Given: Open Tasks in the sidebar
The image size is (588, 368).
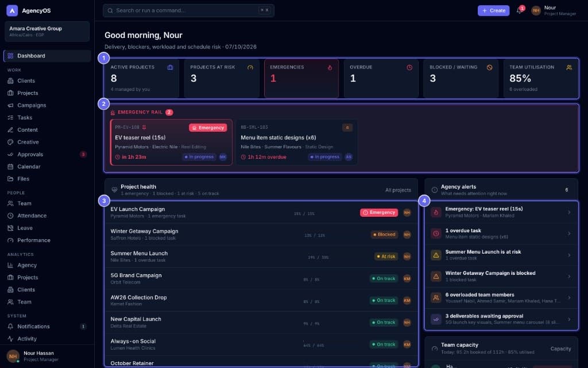Looking at the screenshot, I should click(47, 117).
